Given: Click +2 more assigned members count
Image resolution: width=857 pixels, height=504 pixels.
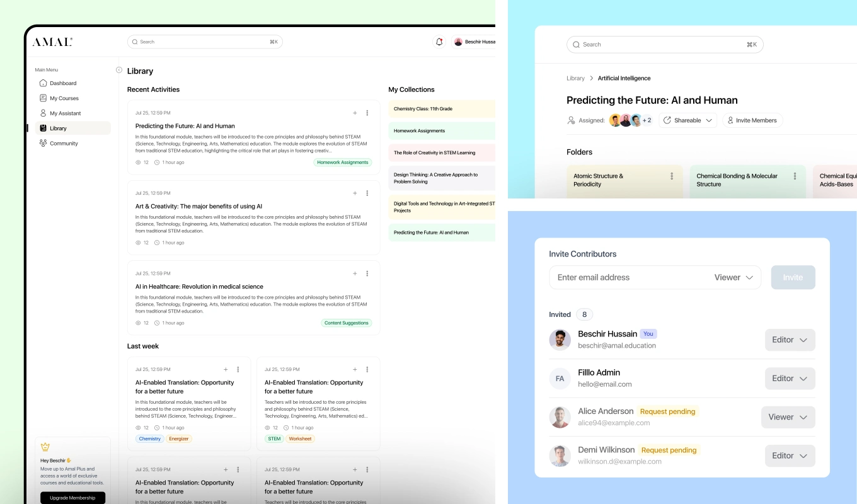Looking at the screenshot, I should point(647,120).
